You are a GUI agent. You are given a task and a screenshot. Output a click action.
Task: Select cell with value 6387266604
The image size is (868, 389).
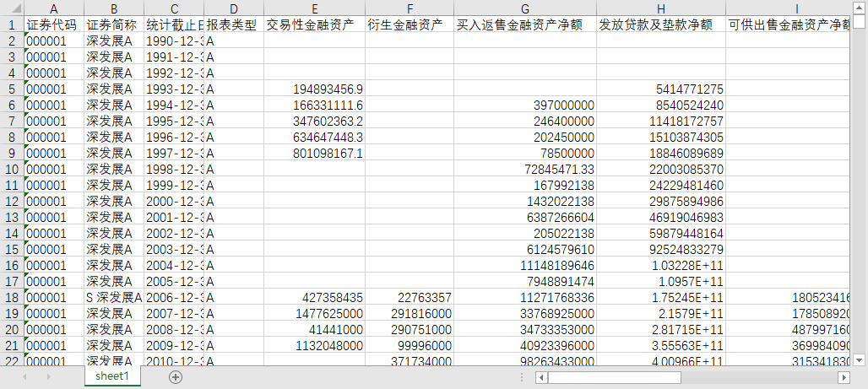point(525,217)
